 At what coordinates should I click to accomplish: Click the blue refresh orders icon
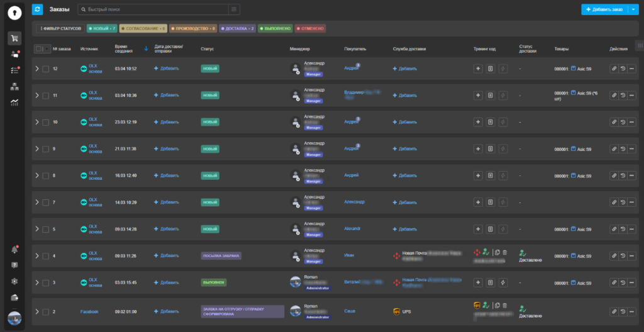click(x=38, y=9)
